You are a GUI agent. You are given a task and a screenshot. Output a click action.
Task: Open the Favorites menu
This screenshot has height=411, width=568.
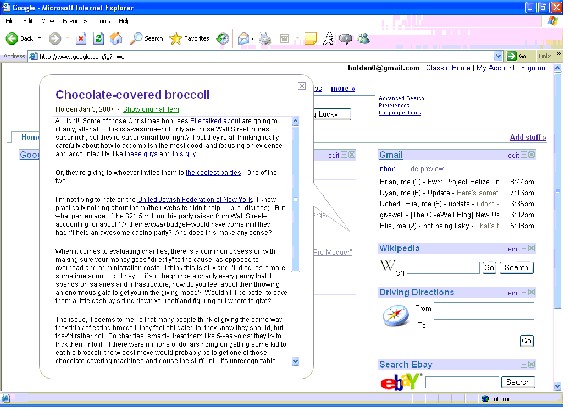(75, 21)
